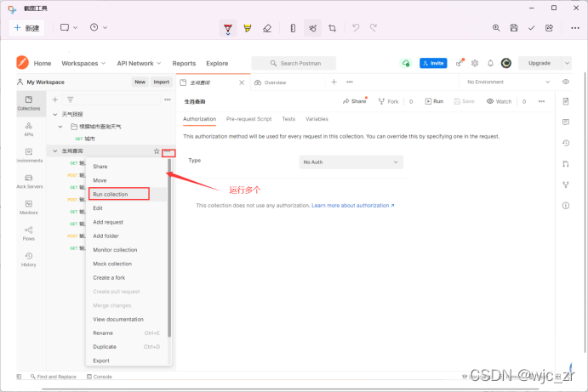Choose Share from the context menu
The image size is (588, 392).
click(100, 167)
